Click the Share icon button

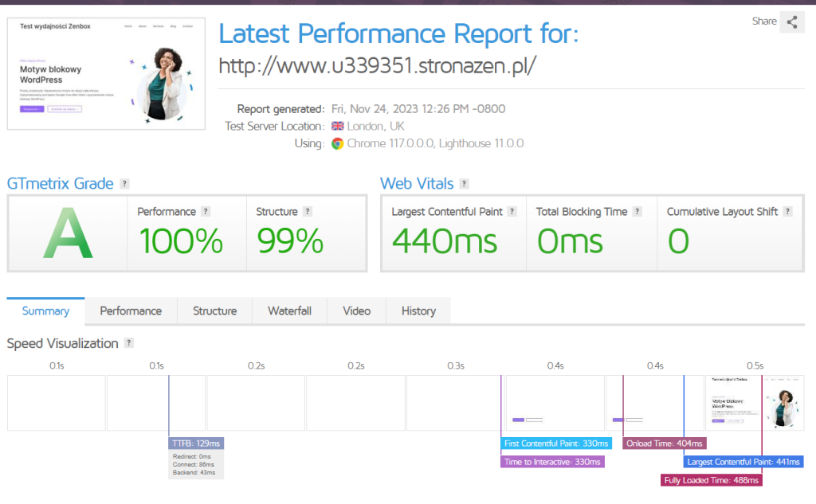tap(791, 22)
